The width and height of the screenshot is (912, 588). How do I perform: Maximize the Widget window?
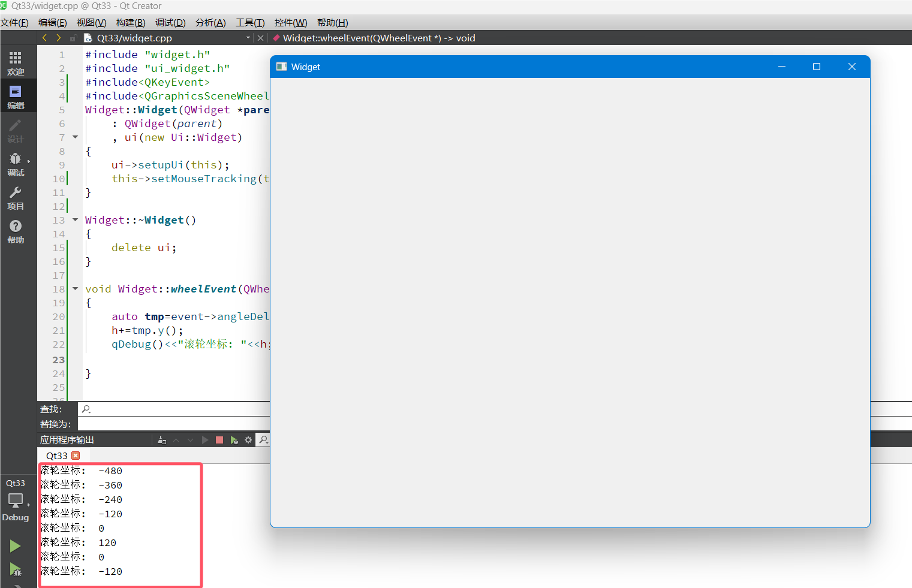pos(817,67)
